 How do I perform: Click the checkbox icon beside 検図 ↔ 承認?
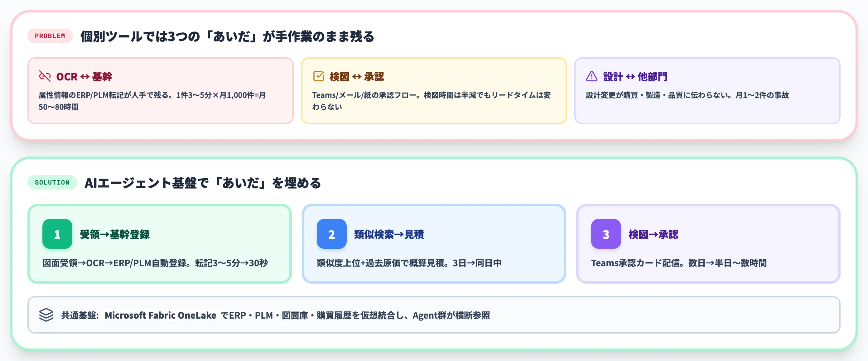tap(318, 76)
